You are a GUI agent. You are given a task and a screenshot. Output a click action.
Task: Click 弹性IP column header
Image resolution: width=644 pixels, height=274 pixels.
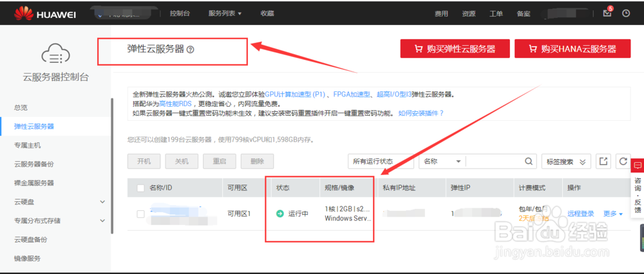pos(460,188)
